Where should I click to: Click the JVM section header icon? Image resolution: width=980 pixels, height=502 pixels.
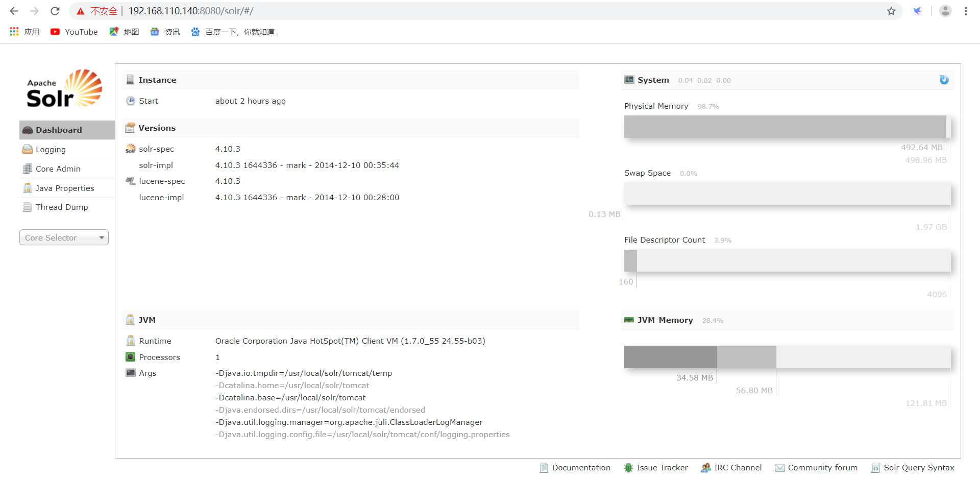click(130, 320)
